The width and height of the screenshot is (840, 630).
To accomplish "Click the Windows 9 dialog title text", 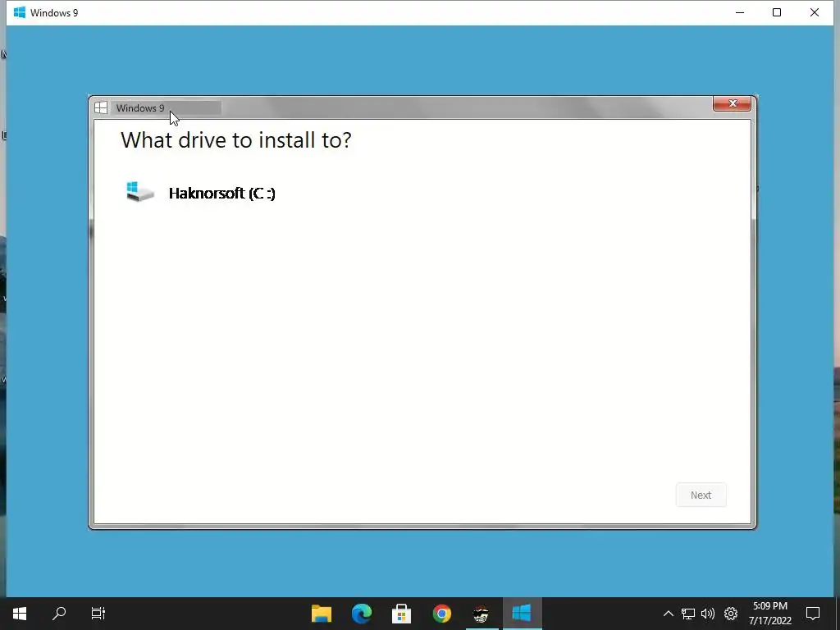I will [140, 108].
